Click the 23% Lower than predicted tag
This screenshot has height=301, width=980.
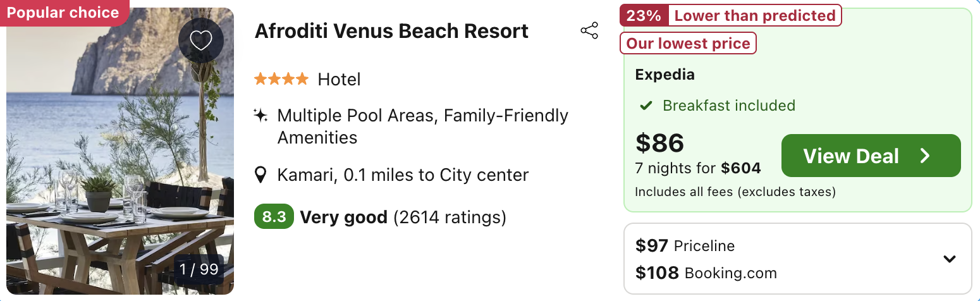click(731, 15)
